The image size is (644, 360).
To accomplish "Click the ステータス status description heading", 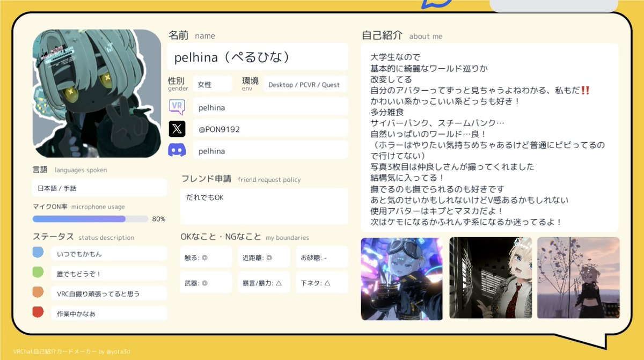I will coord(83,237).
